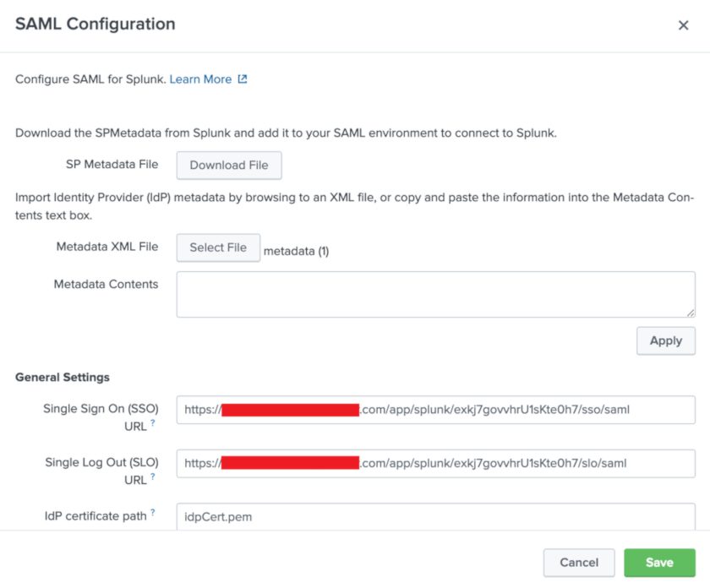Screen dimensions: 710x588
Task: Click the IdP certificate path field
Action: [x=435, y=516]
